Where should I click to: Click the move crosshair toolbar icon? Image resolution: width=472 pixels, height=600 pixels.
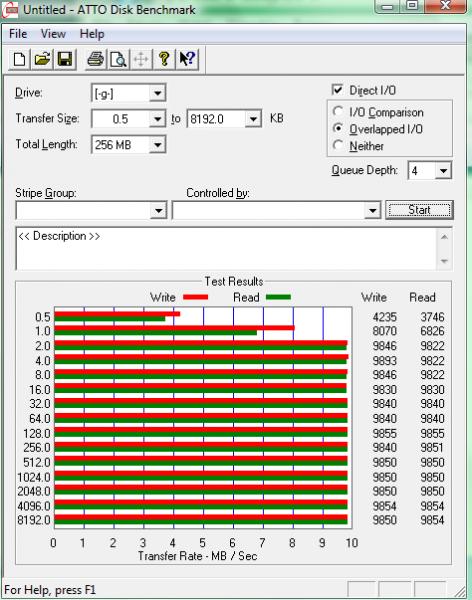pyautogui.click(x=141, y=59)
